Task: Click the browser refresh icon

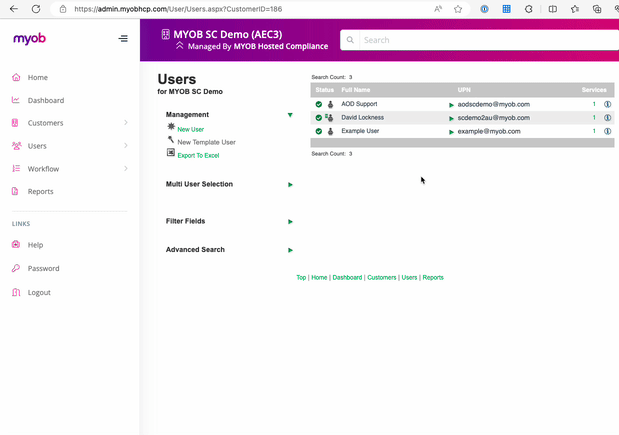Action: 36,9
